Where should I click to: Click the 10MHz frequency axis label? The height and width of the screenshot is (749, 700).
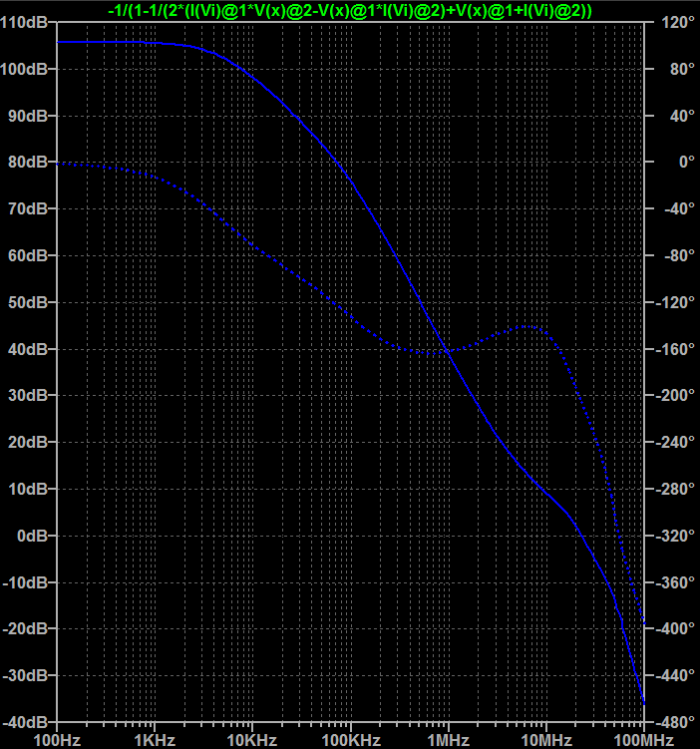(546, 740)
